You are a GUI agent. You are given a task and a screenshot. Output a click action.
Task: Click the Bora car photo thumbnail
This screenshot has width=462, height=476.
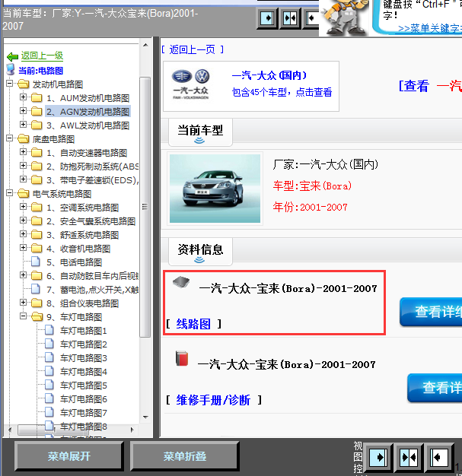tap(215, 189)
